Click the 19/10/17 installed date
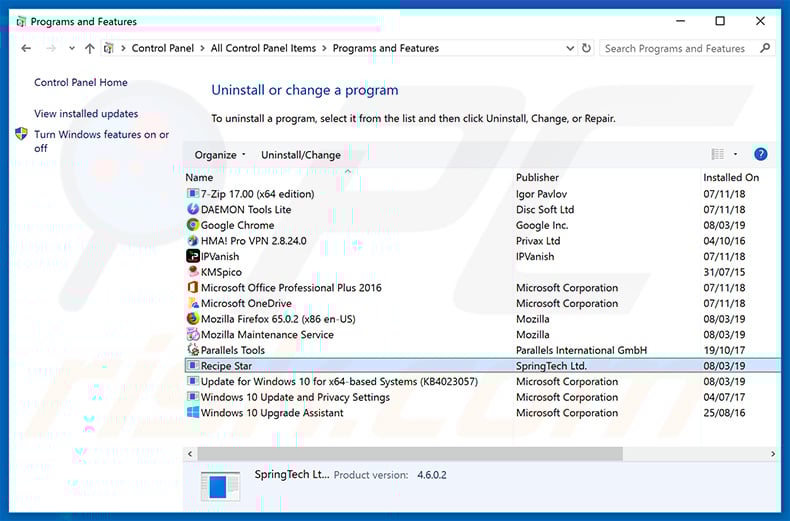 click(x=724, y=350)
